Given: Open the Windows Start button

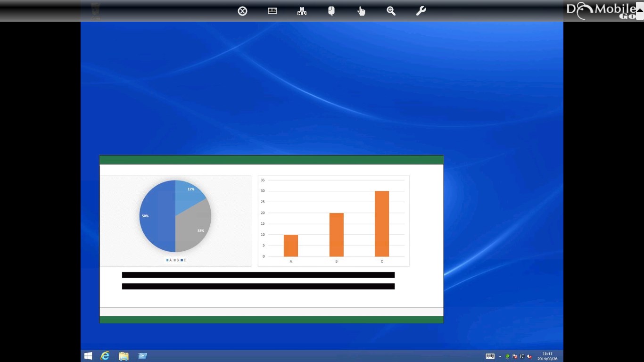Looking at the screenshot, I should [x=88, y=356].
